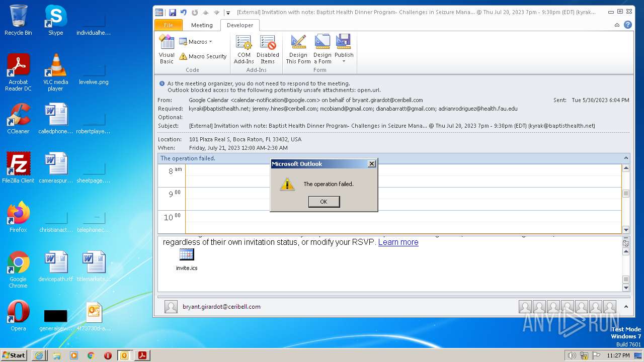Image resolution: width=644 pixels, height=362 pixels.
Task: Open Windows Explorer folder on taskbar
Action: [x=56, y=355]
